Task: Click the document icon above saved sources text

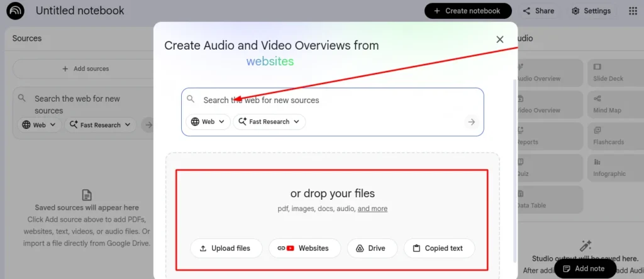Action: [87, 195]
